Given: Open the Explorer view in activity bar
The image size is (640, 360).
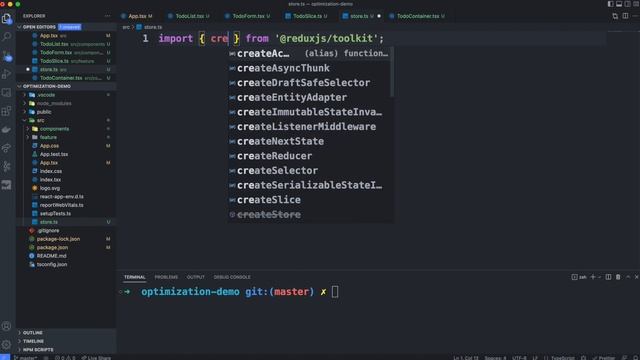Looking at the screenshot, I should point(7,18).
